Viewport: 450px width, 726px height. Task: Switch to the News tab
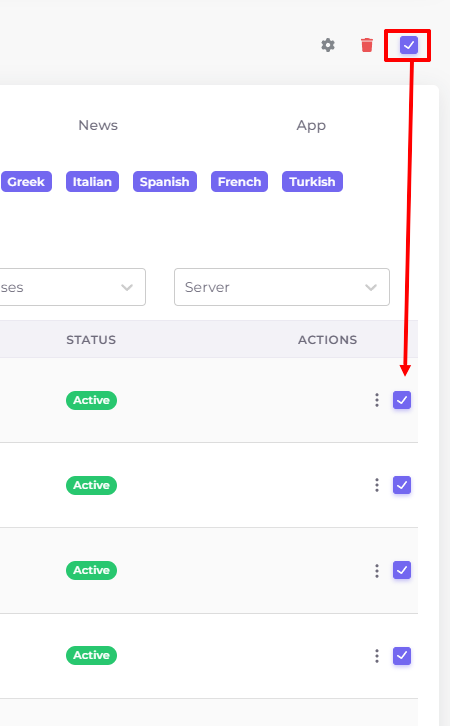pyautogui.click(x=98, y=125)
